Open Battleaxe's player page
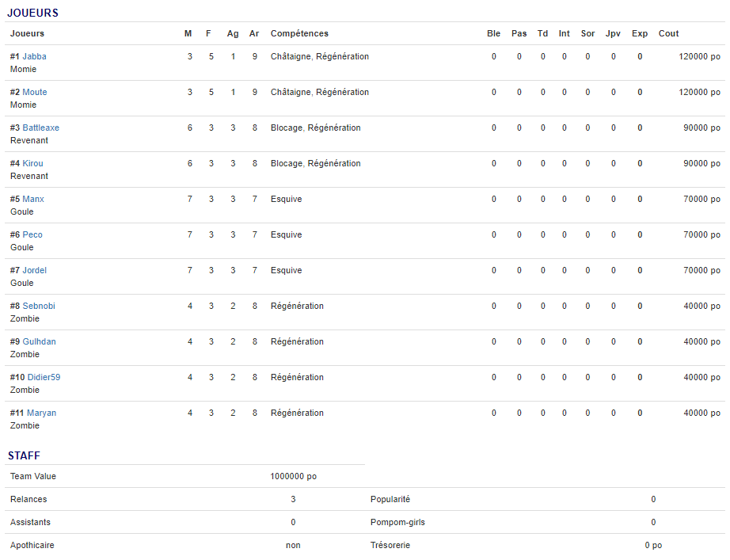Image resolution: width=730 pixels, height=560 pixels. tap(40, 128)
